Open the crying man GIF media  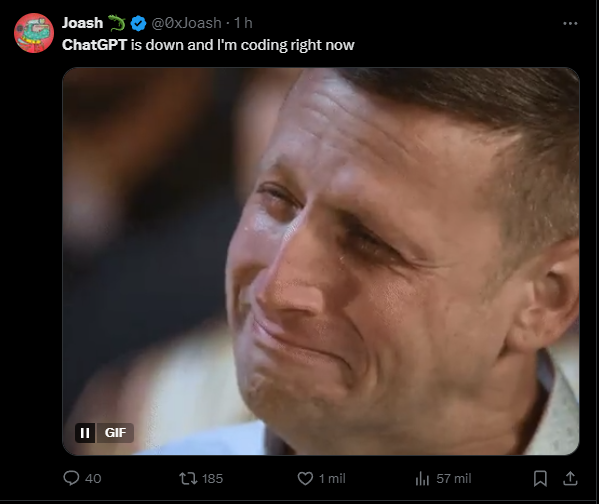click(321, 261)
